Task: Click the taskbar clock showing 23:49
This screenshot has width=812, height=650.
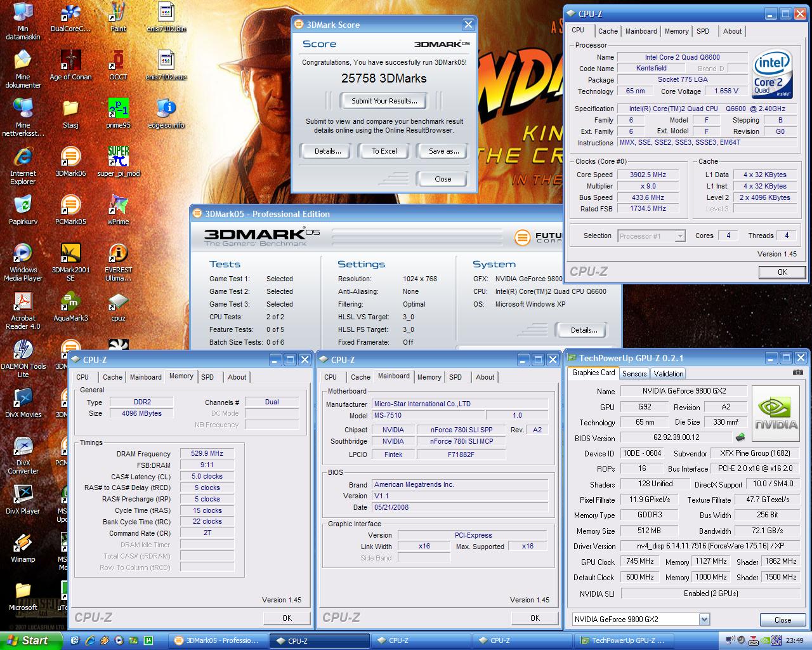Action: (x=795, y=640)
